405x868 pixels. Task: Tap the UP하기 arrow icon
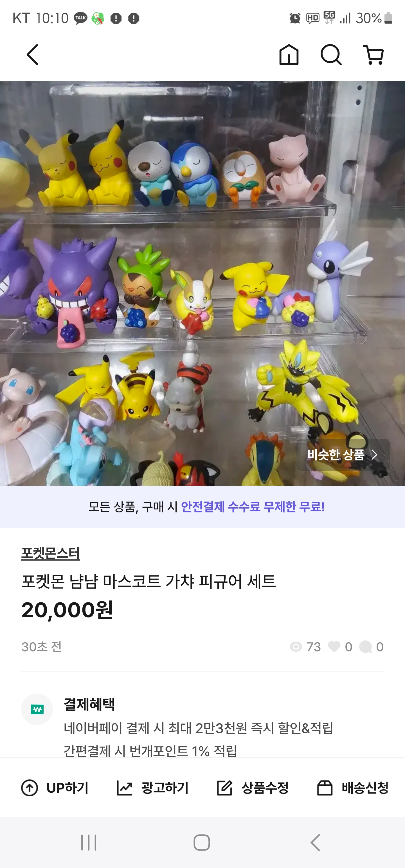coord(30,788)
